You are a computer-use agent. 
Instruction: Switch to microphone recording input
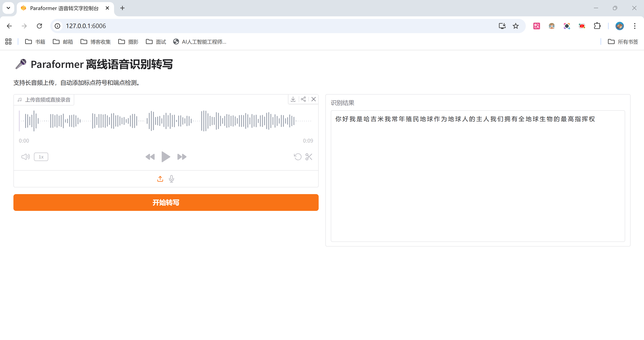click(171, 179)
